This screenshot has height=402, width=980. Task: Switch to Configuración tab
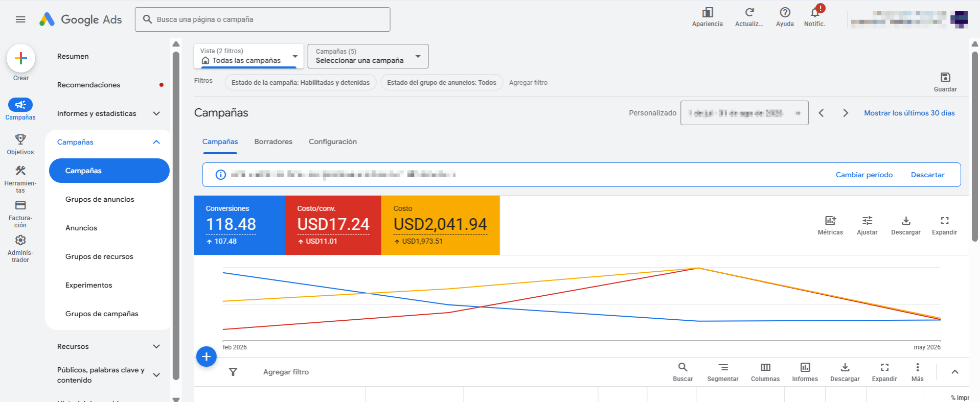tap(333, 141)
